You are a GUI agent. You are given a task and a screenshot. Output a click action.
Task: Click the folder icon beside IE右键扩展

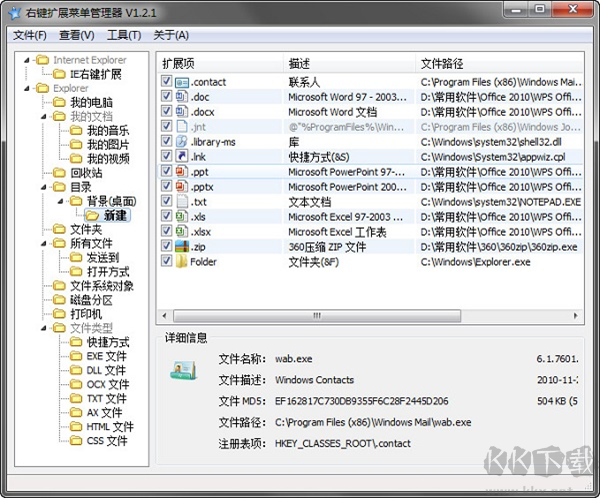coord(59,73)
